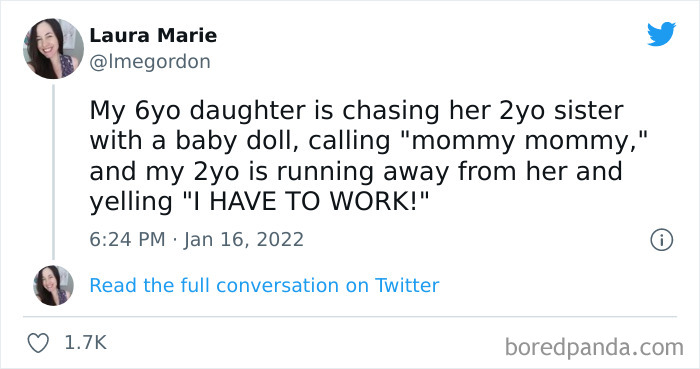Click the words "2yo sister" in the tweet

click(x=561, y=111)
